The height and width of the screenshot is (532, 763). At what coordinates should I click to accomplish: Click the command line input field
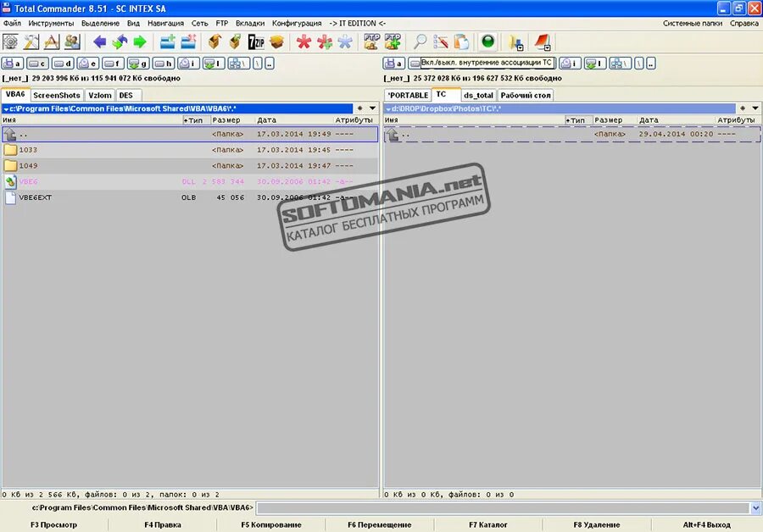point(503,508)
